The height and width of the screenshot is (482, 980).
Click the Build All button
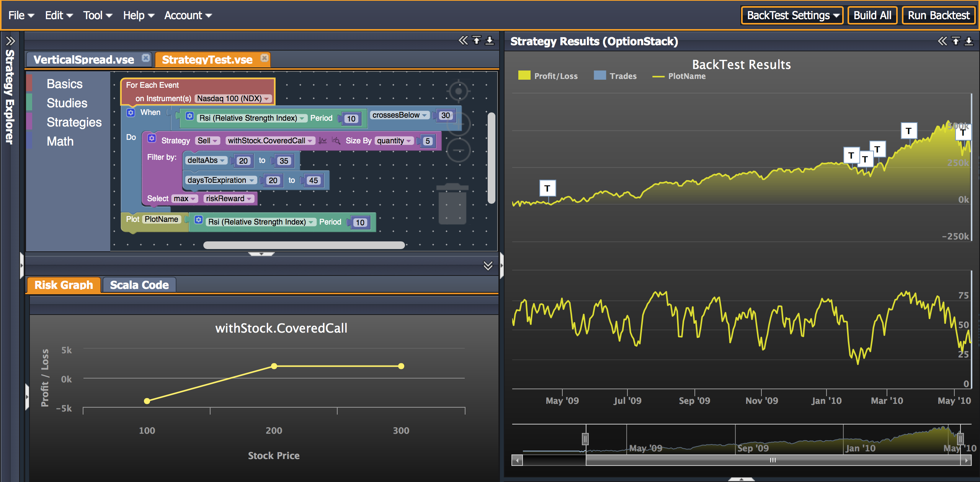pos(872,15)
